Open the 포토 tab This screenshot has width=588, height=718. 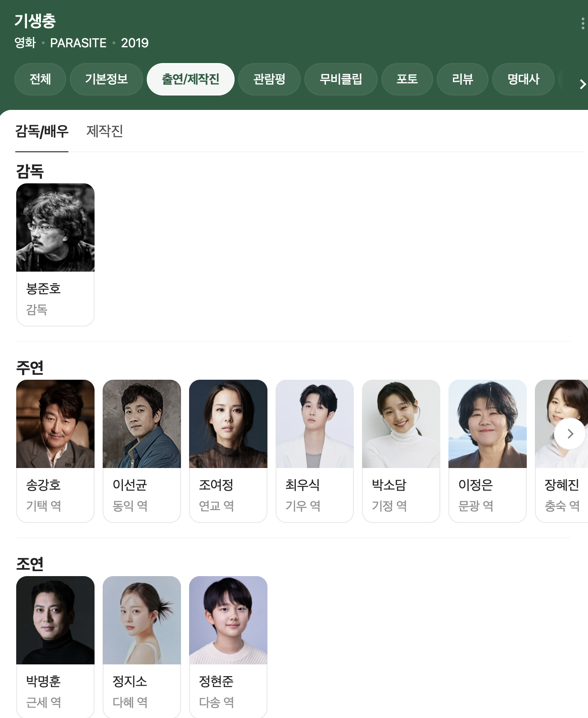[x=407, y=79]
